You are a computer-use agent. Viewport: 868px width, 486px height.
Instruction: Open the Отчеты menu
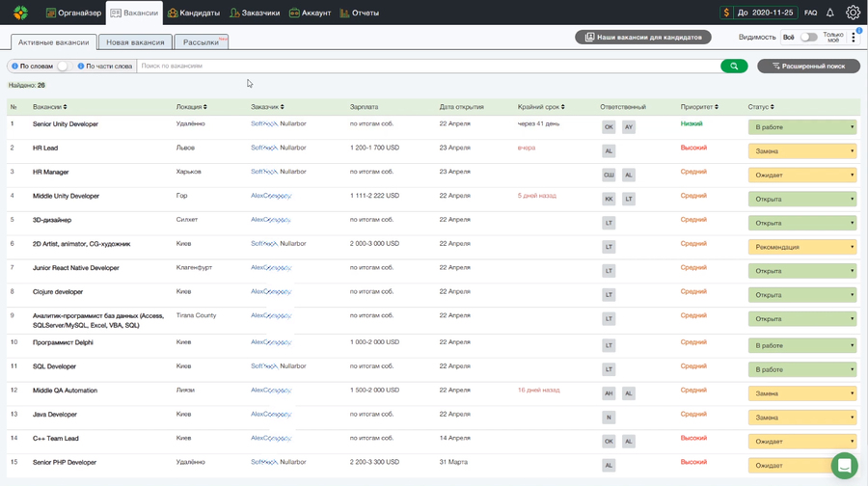(x=360, y=13)
